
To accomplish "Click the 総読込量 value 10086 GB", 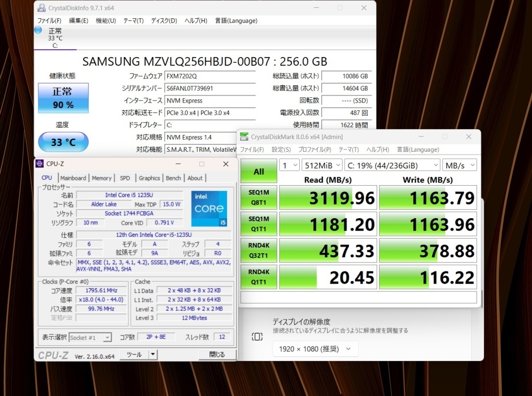I will 346,76.
